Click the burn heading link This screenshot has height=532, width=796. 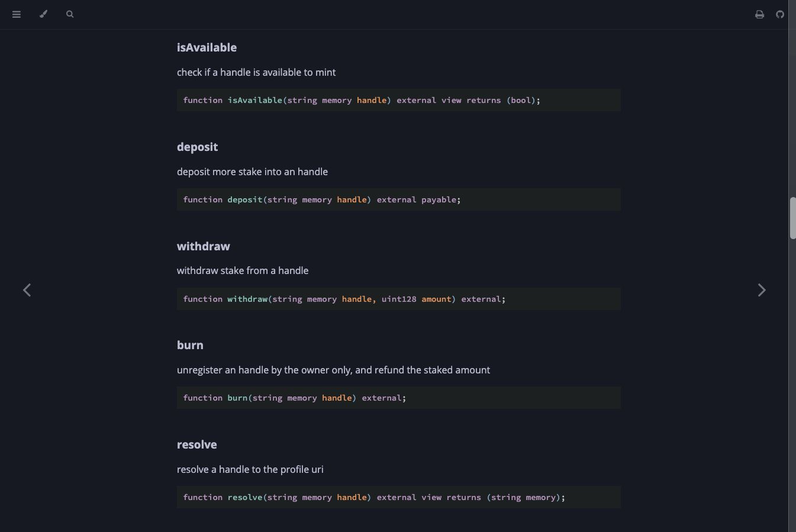(x=190, y=345)
